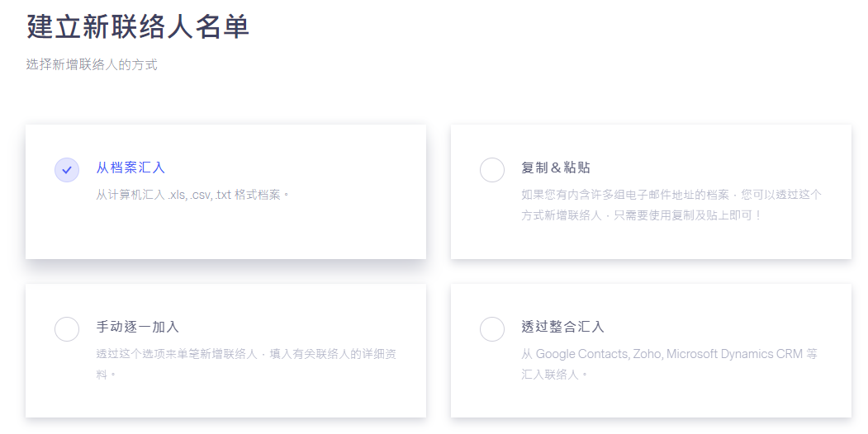Click the 从档案汇入 card title
Viewport: 868px width, 434px height.
tap(130, 167)
